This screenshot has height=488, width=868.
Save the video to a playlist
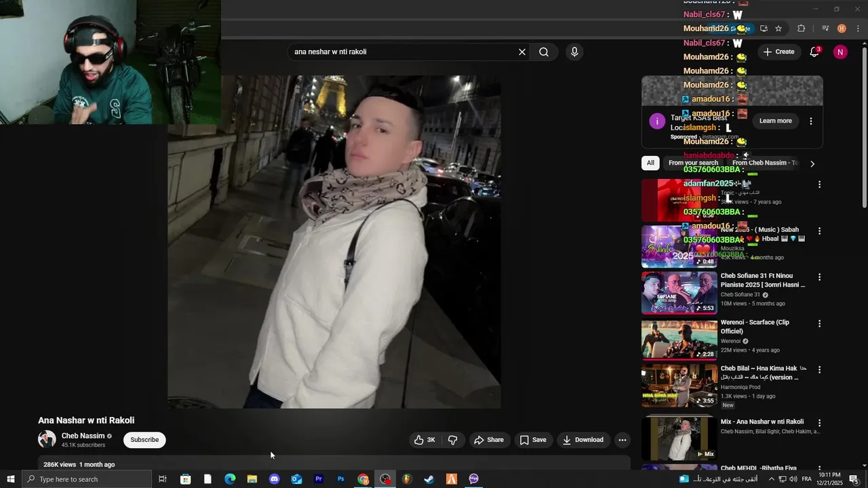coord(533,440)
